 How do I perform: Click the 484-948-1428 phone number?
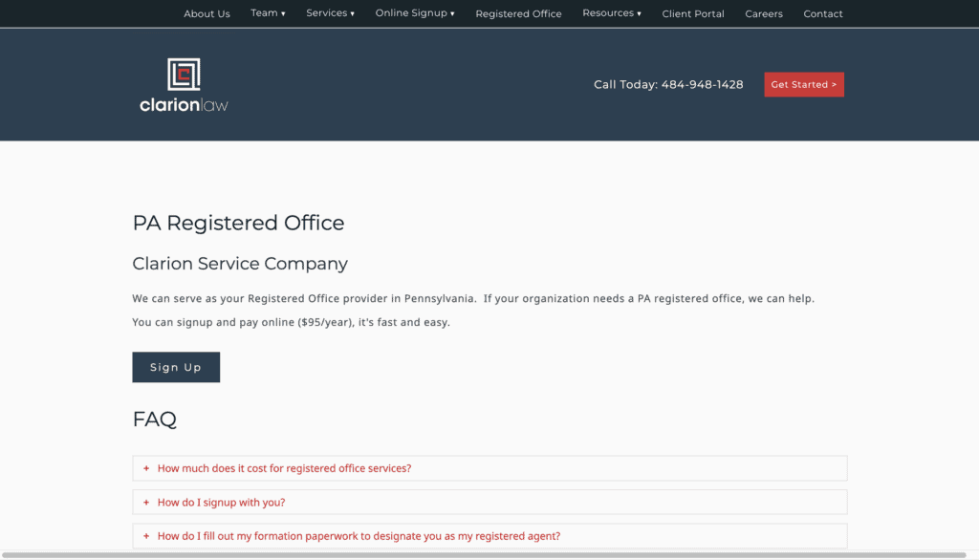[703, 84]
